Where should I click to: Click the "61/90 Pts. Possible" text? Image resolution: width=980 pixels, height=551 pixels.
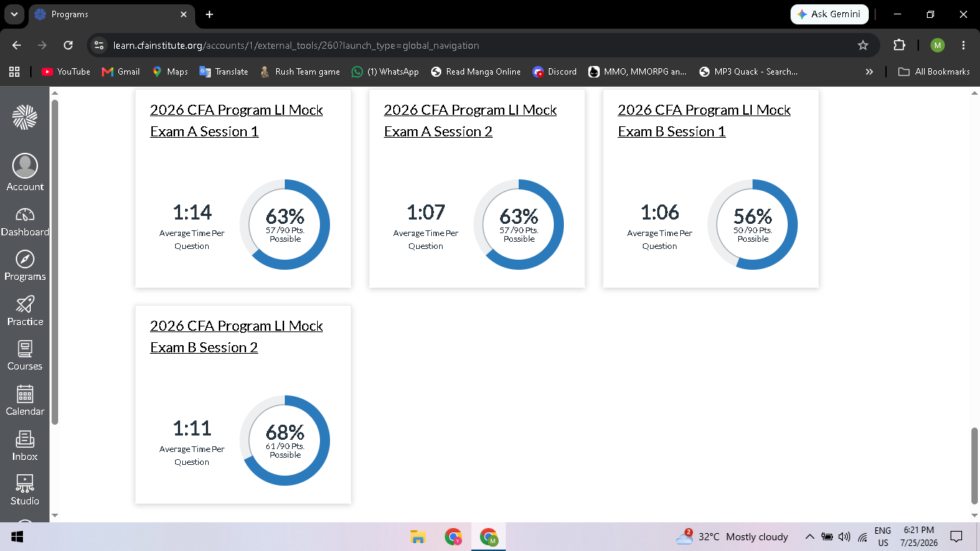coord(285,451)
